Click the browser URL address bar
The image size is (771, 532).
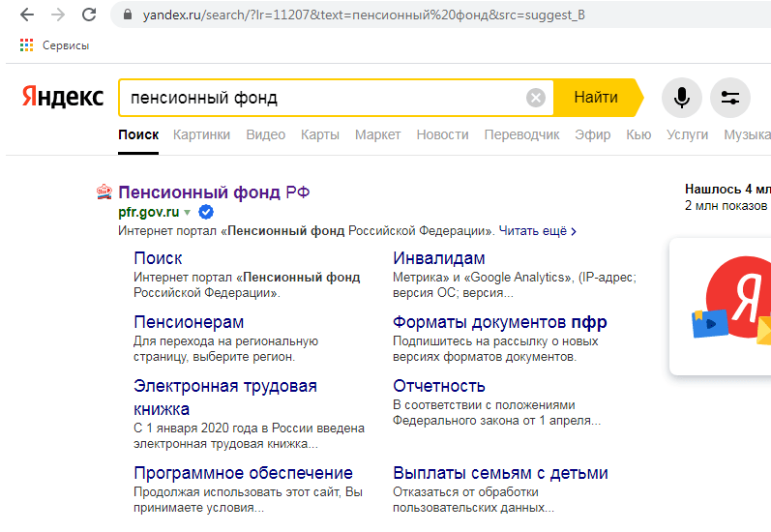coord(442,15)
